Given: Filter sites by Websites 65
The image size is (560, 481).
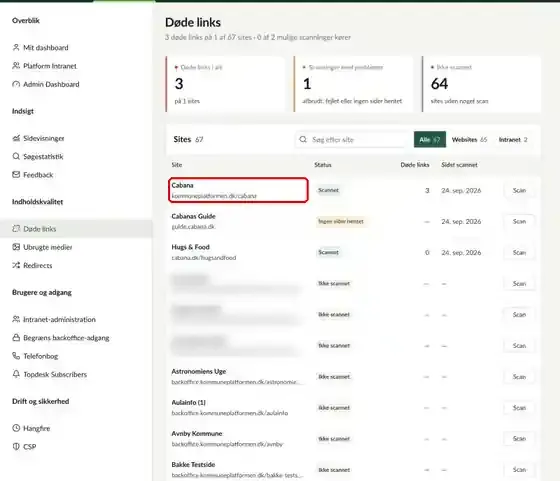Looking at the screenshot, I should coord(469,140).
